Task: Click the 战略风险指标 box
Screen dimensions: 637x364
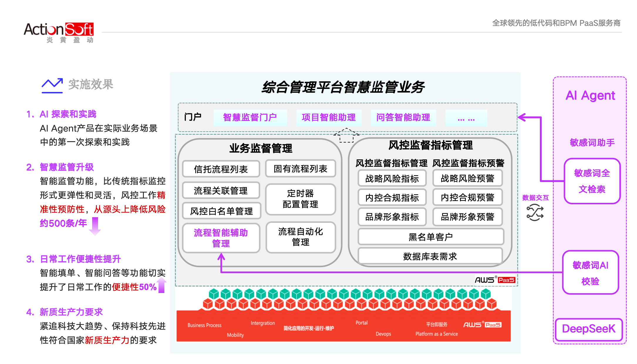Action: click(392, 178)
